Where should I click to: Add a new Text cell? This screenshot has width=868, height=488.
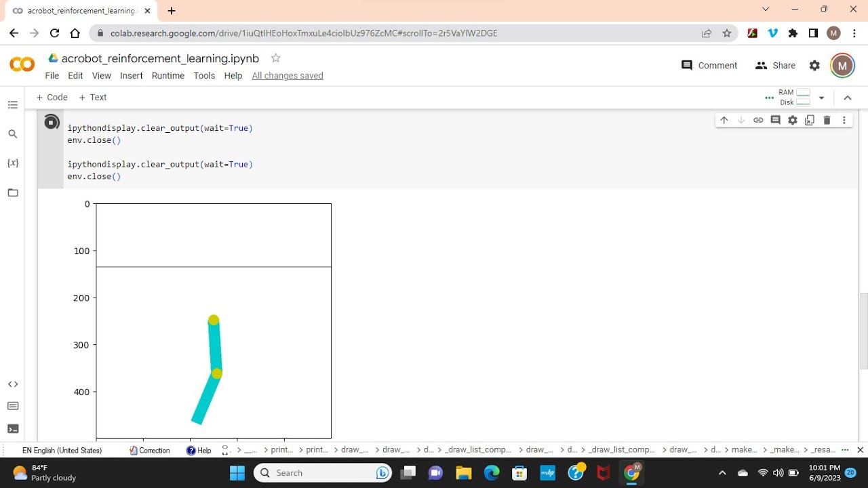(x=93, y=98)
